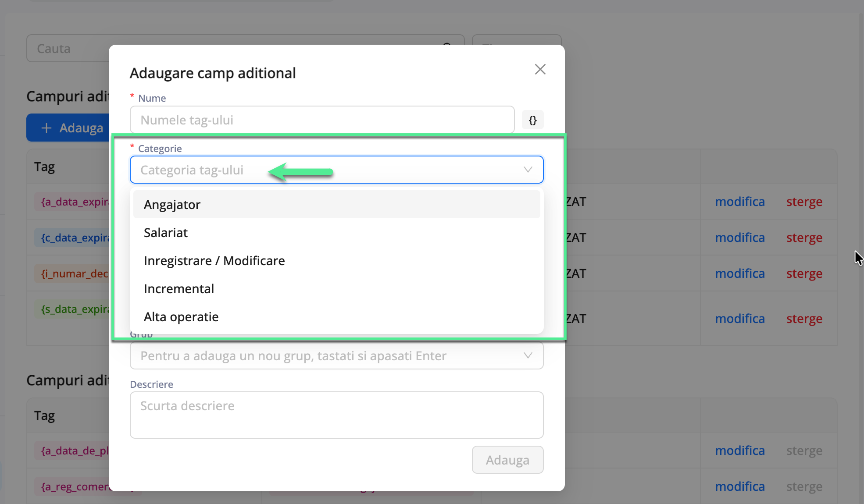Collapse the Categorie dropdown chevron
This screenshot has width=864, height=504.
[528, 170]
